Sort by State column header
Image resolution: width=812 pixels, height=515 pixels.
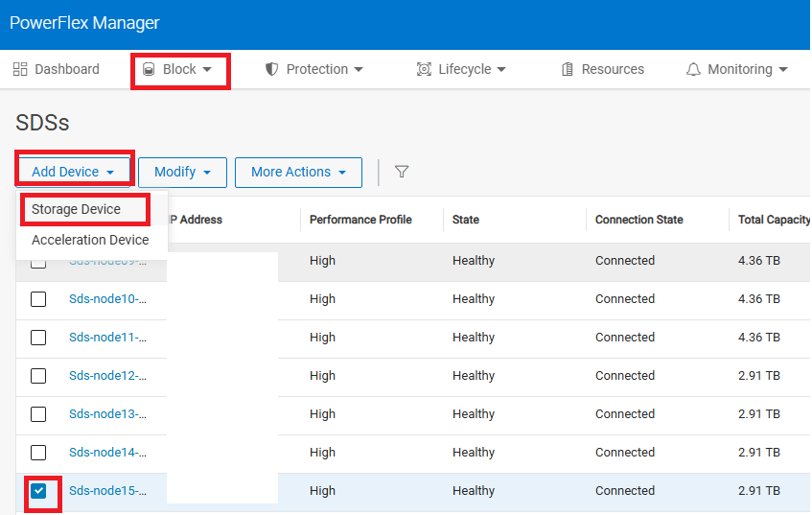(x=466, y=220)
